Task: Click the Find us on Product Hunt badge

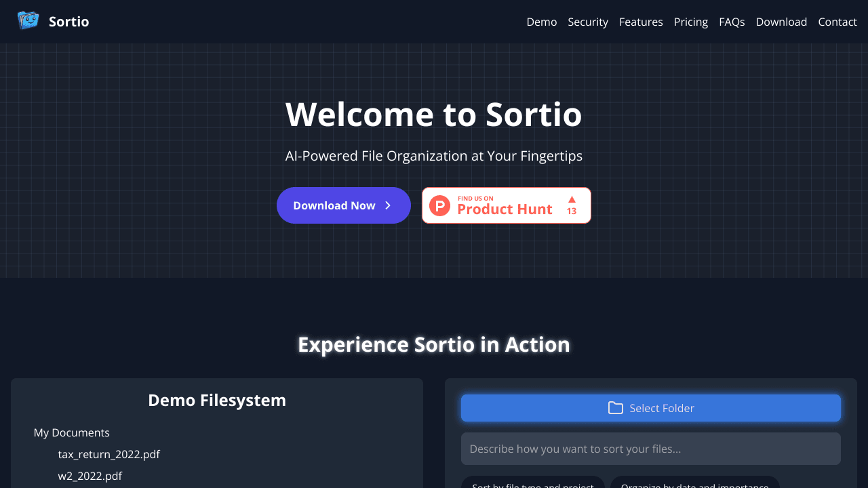Action: click(x=507, y=205)
